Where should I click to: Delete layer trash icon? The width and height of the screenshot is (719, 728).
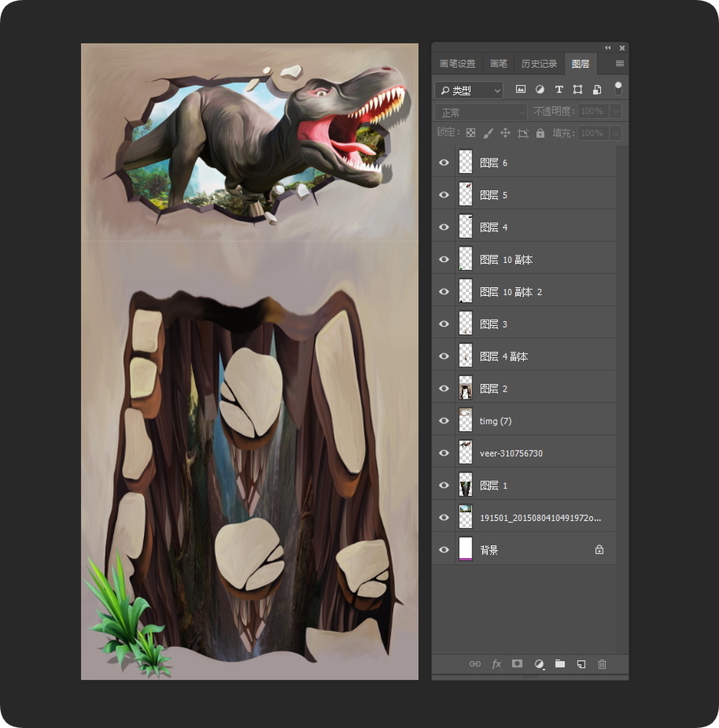602,664
